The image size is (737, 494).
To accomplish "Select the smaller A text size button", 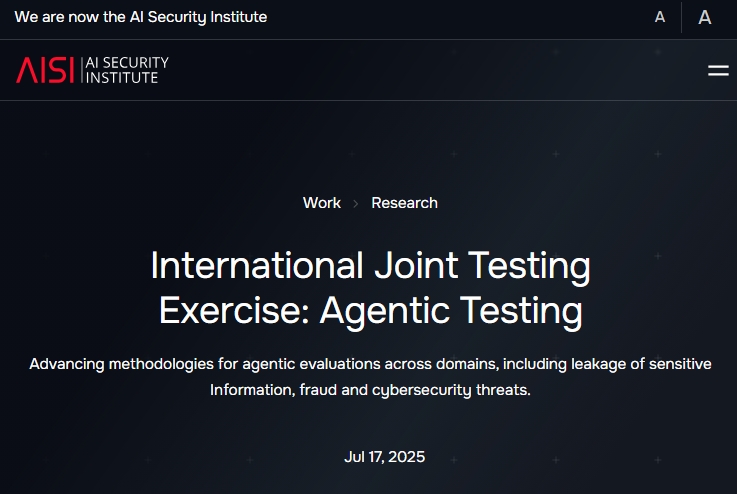I will (660, 17).
